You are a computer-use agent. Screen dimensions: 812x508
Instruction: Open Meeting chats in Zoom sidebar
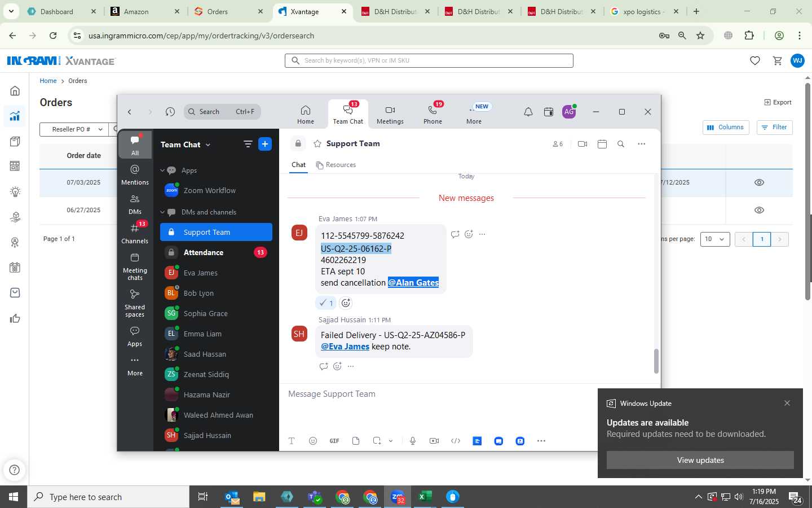[x=135, y=266]
